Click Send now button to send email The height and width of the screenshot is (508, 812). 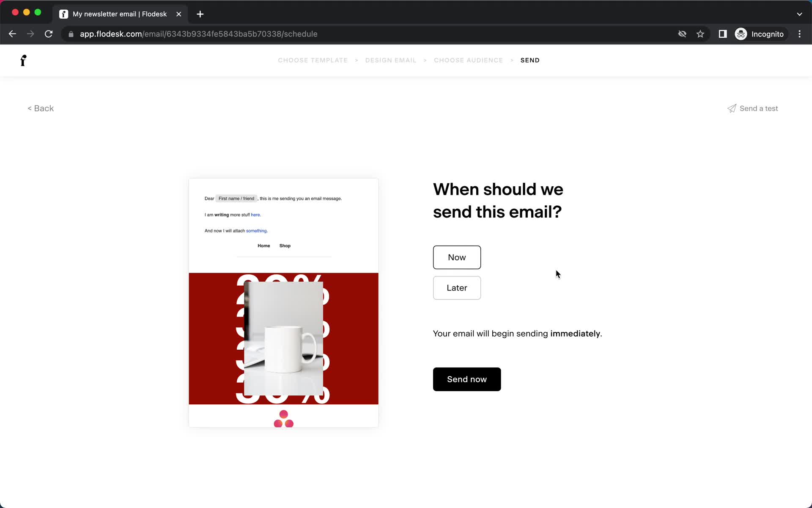tap(466, 379)
